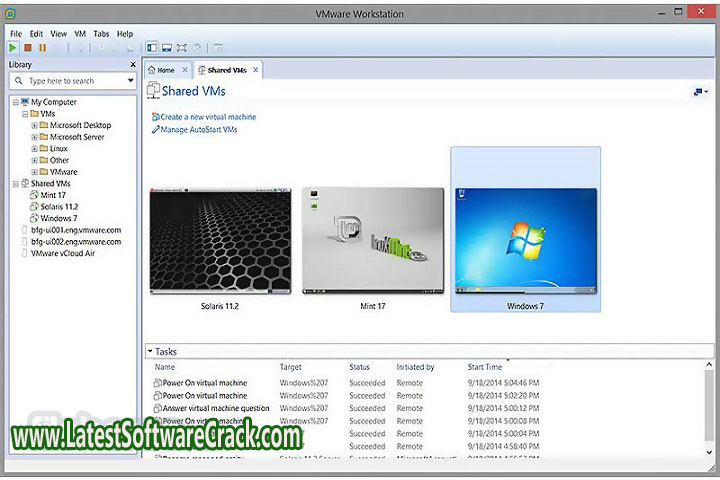Collapse the Shared VMs tree node
720x480 pixels.
(x=16, y=184)
